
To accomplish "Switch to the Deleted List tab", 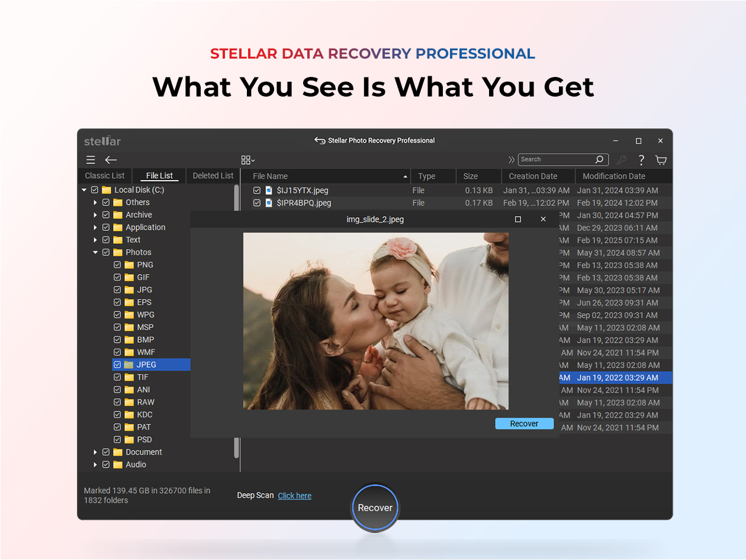I will point(213,176).
